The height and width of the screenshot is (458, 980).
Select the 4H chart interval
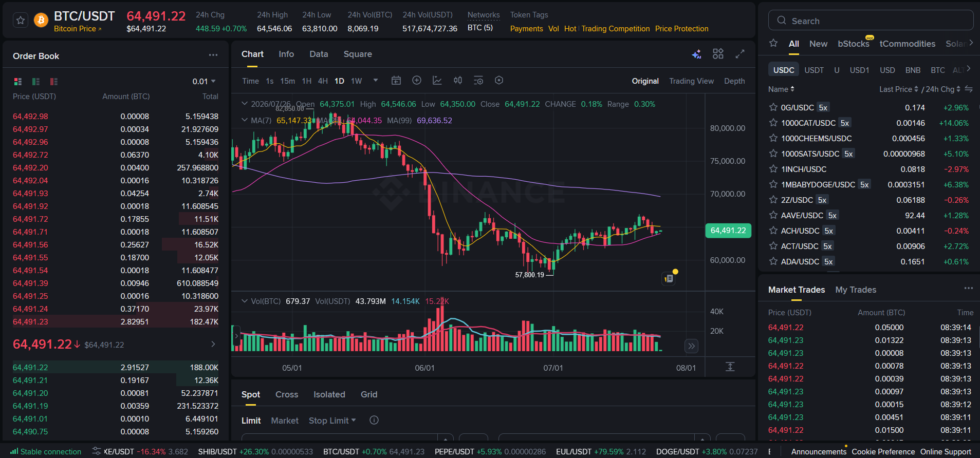point(323,81)
